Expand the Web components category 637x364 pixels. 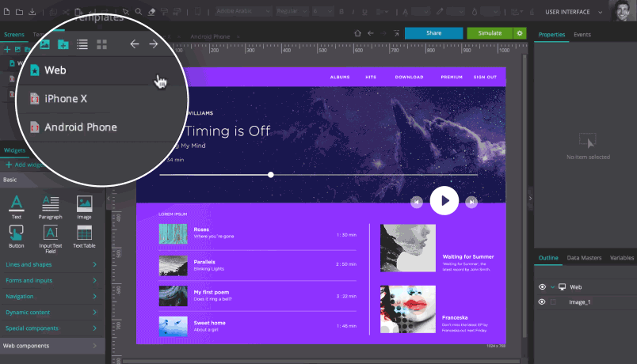(x=51, y=346)
